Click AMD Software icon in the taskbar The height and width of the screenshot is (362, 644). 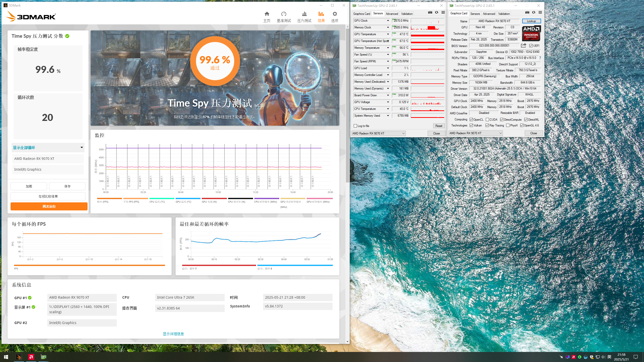click(31, 357)
